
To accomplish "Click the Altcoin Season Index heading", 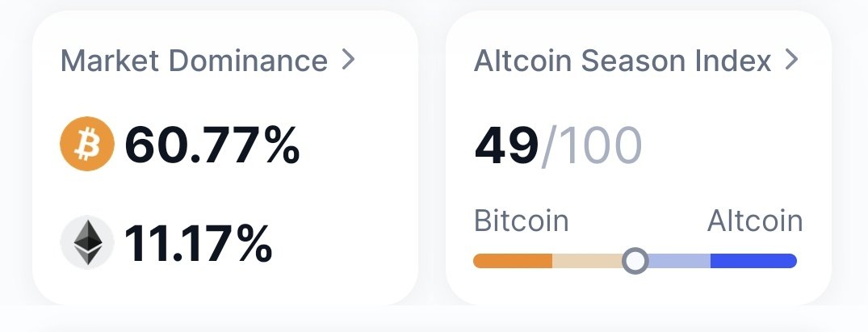I will click(x=623, y=61).
